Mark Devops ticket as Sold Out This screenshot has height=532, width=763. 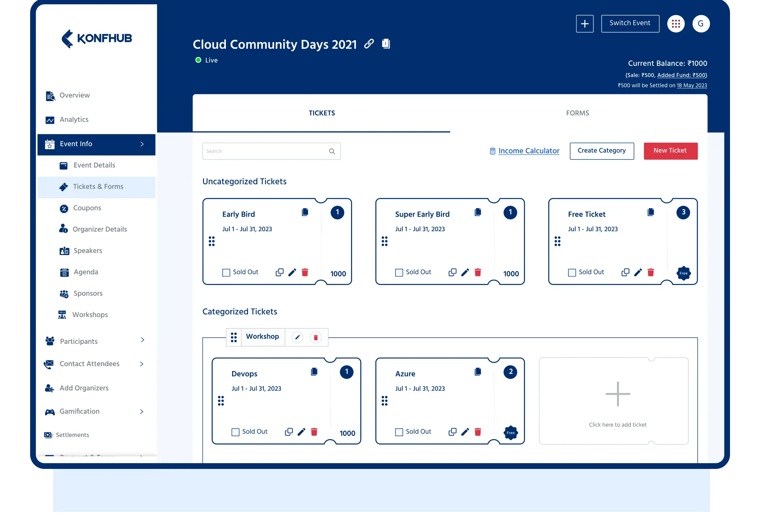click(x=236, y=432)
